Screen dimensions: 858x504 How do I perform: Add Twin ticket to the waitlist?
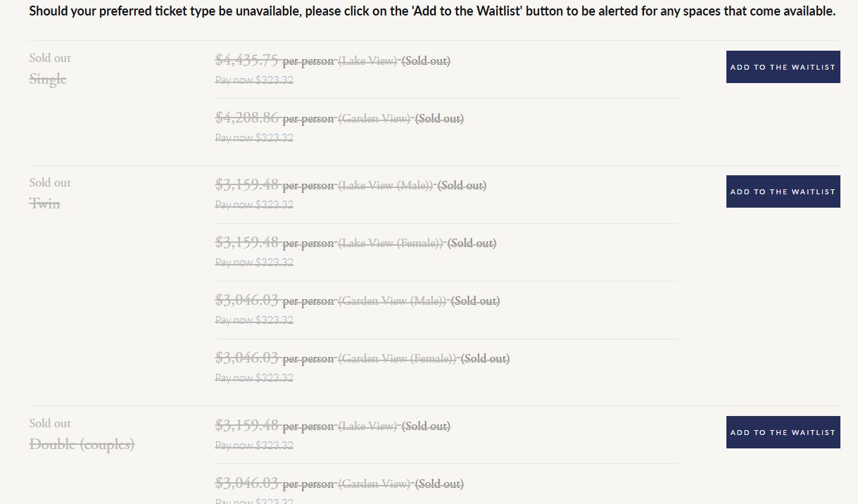[783, 191]
